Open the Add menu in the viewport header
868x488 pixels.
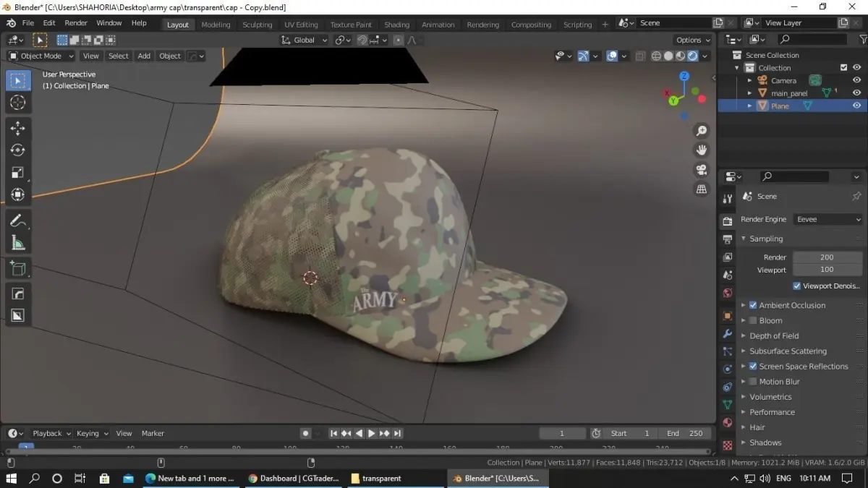pyautogui.click(x=144, y=56)
